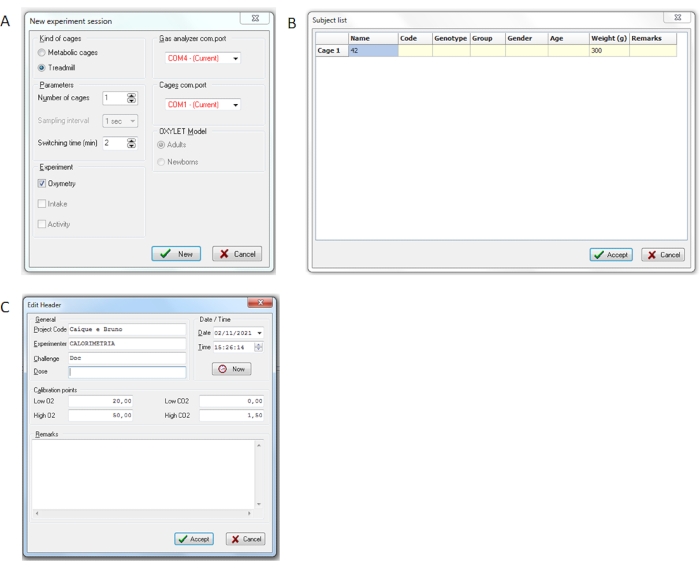The width and height of the screenshot is (700, 568).
Task: Close the New experiment session window
Action: [x=255, y=18]
